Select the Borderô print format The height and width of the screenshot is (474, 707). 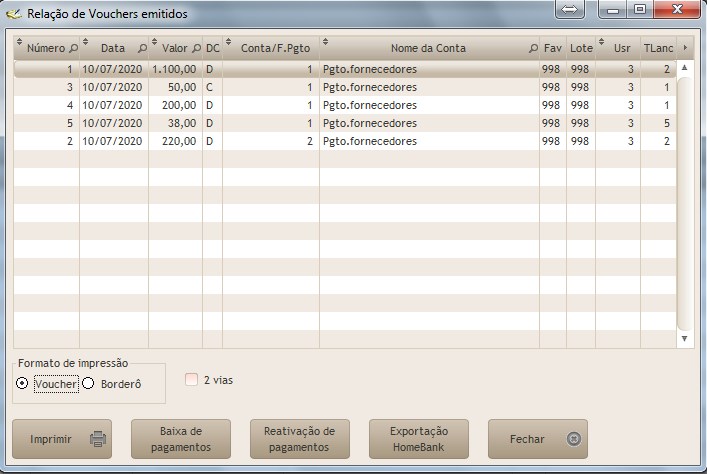[88, 384]
